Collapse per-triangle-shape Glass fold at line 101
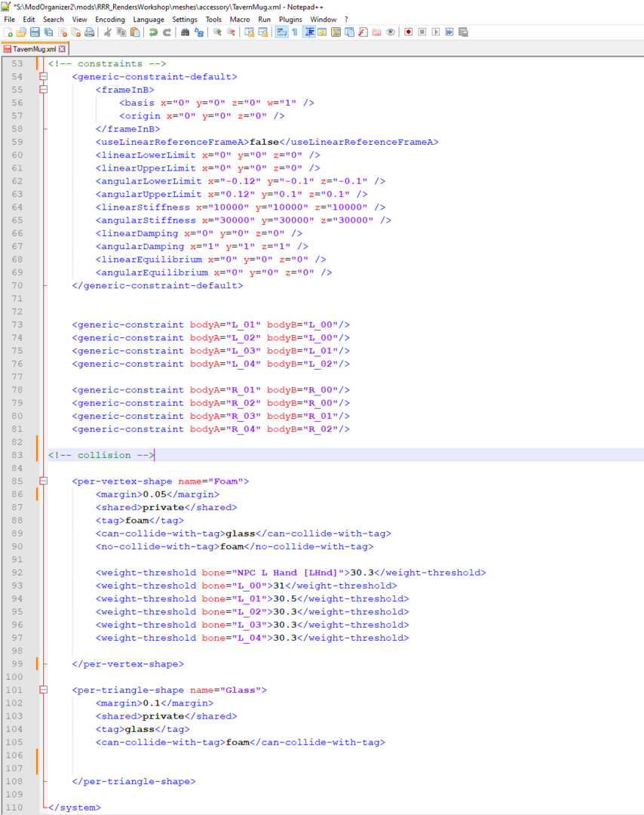644x815 pixels. point(44,690)
